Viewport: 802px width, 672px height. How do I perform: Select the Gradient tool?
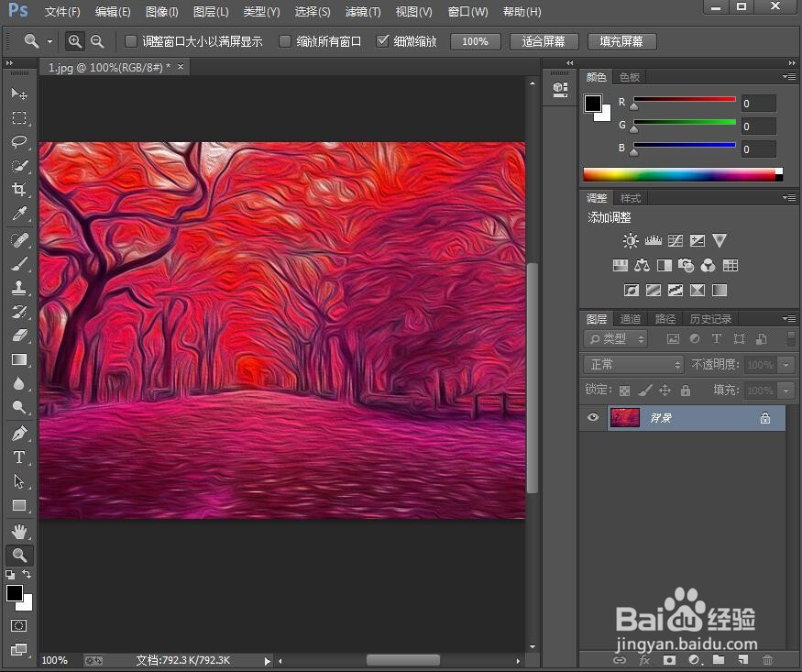(x=19, y=360)
